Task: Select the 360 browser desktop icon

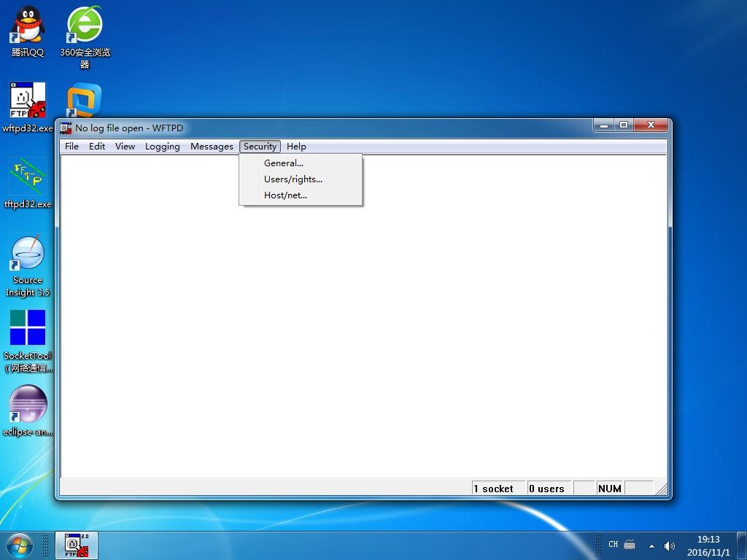Action: click(85, 36)
